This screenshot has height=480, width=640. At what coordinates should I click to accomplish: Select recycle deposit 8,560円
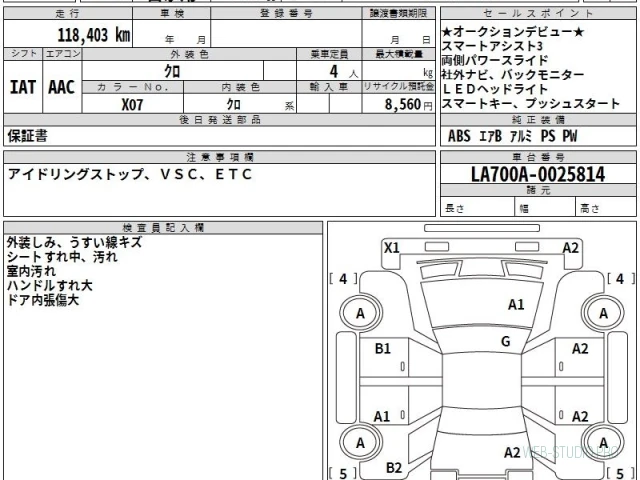coord(408,104)
